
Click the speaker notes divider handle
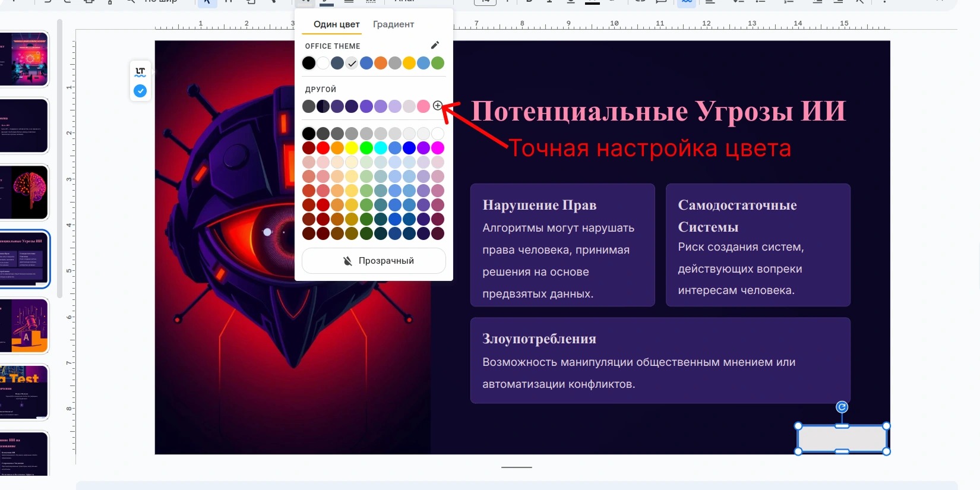point(517,467)
